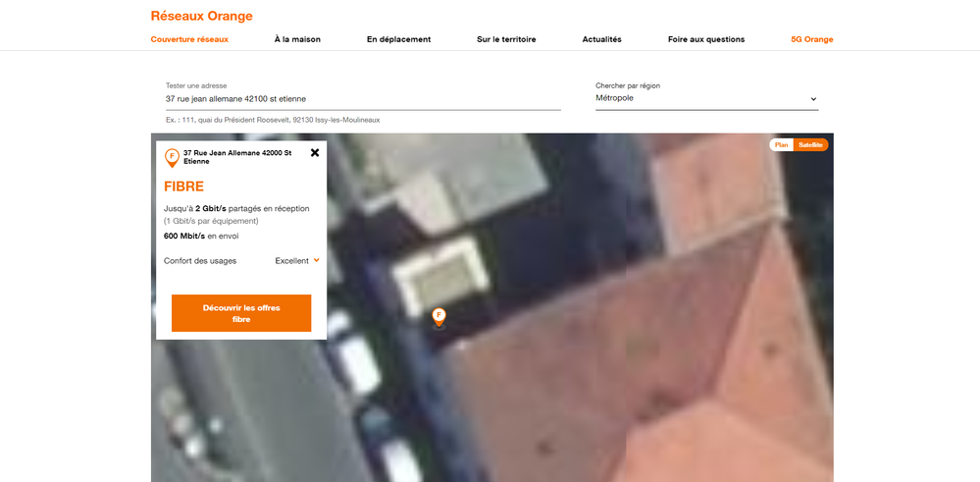Open Foire aux questions page
This screenshot has height=482, width=980.
point(706,39)
